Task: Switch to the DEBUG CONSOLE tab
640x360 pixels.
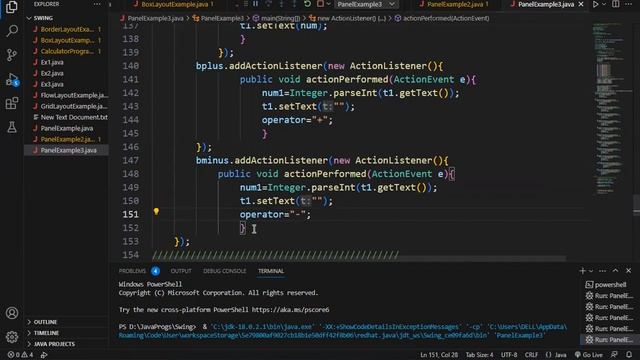Action: point(224,271)
